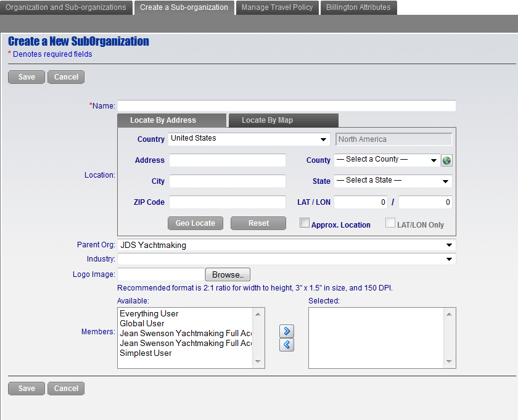Enable the Approx. Location checkbox
518x420 pixels.
tap(305, 223)
